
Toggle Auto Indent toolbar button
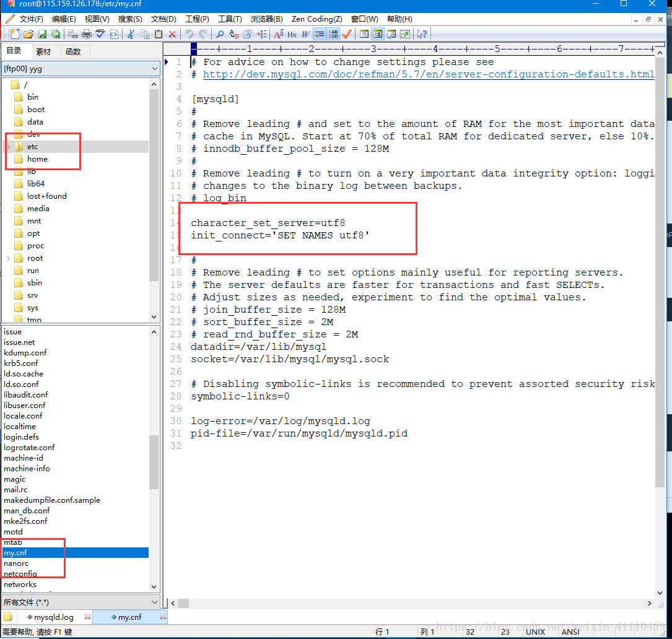tap(320, 34)
